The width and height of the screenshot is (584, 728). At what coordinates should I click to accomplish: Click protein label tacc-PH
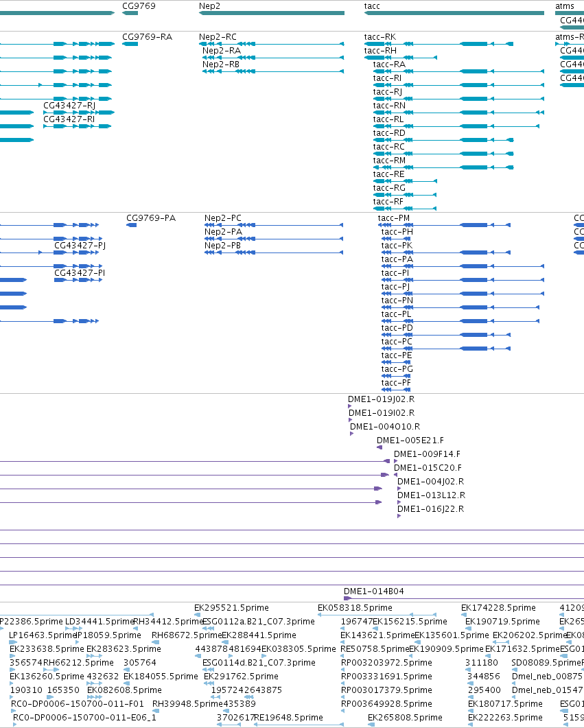coord(397,232)
